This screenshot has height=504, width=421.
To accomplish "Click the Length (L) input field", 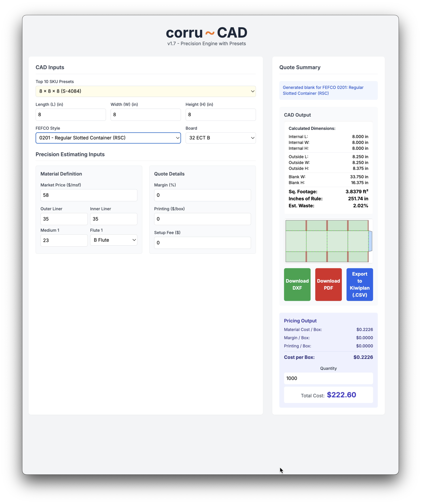I will click(71, 114).
